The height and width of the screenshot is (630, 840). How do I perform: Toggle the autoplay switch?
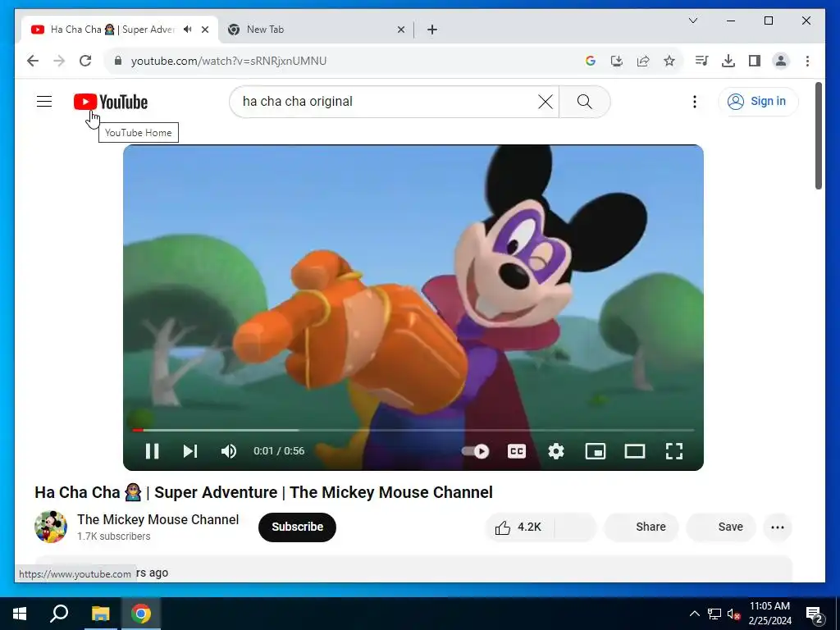click(475, 451)
